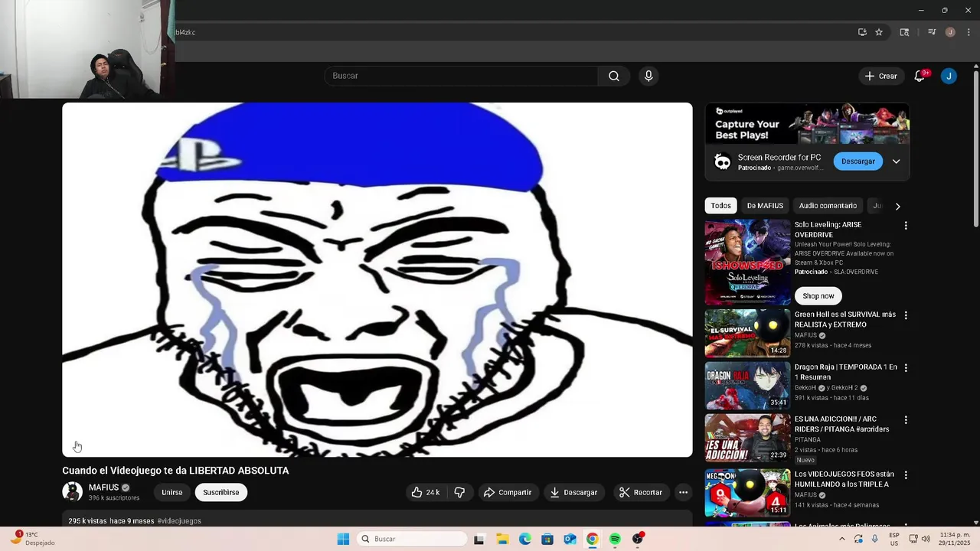This screenshot has height=551, width=980.
Task: Open the VIDEOJUEGOS FEOS thumbnail
Action: click(x=747, y=493)
